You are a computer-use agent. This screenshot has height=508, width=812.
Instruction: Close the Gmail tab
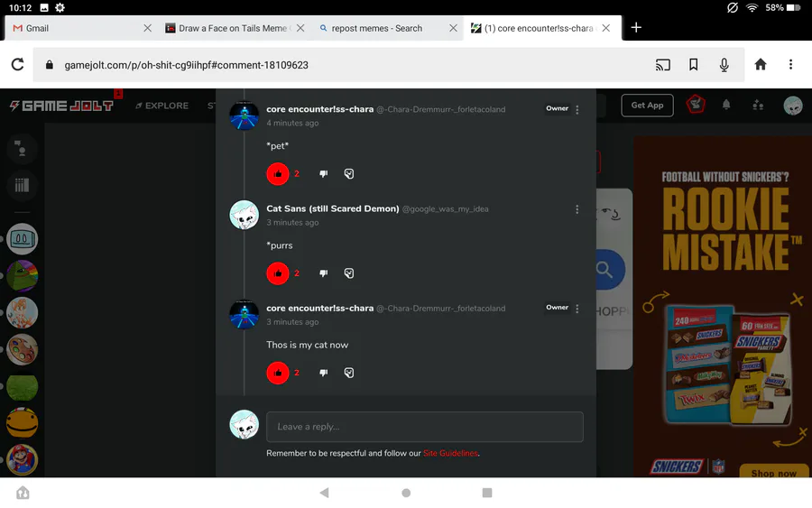point(148,28)
